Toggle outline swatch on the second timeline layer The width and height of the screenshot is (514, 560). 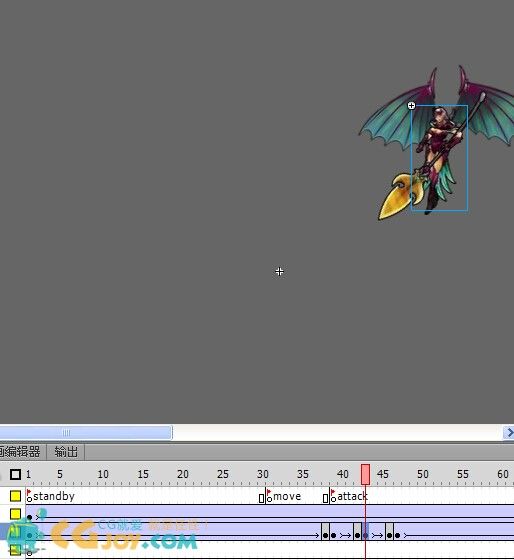(15, 514)
